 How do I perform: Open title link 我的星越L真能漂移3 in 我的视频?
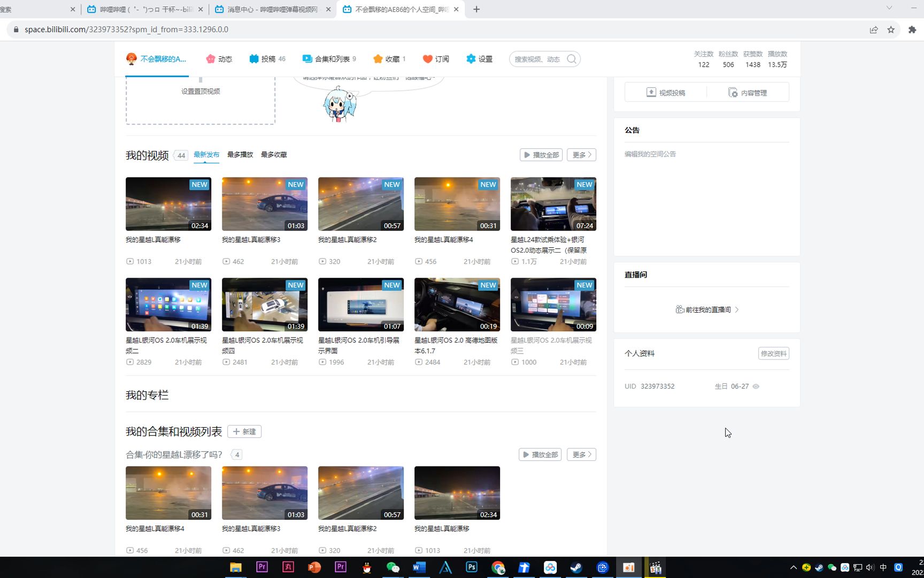[251, 240]
